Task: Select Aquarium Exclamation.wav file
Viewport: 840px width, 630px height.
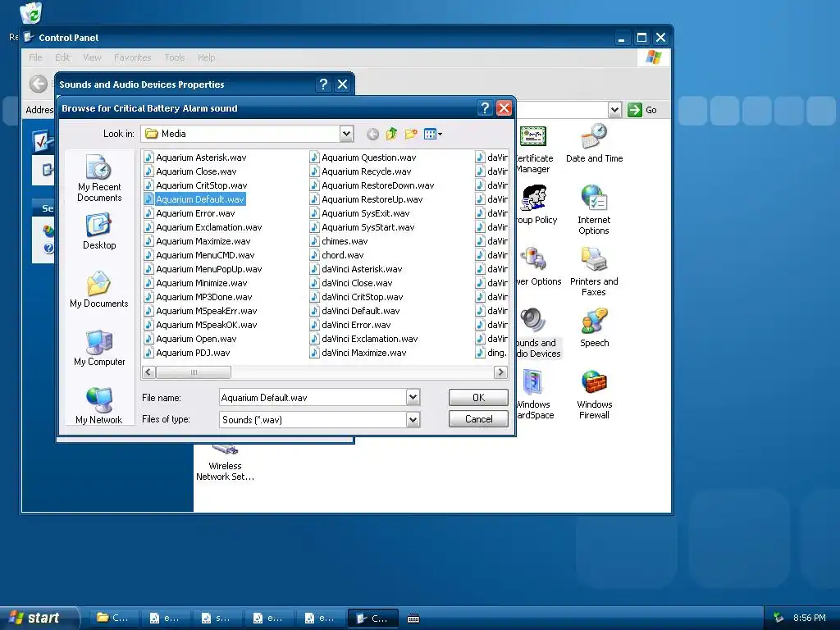Action: tap(203, 227)
